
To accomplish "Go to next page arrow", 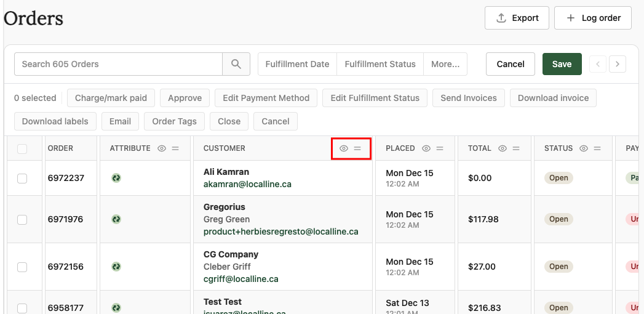I will 617,64.
